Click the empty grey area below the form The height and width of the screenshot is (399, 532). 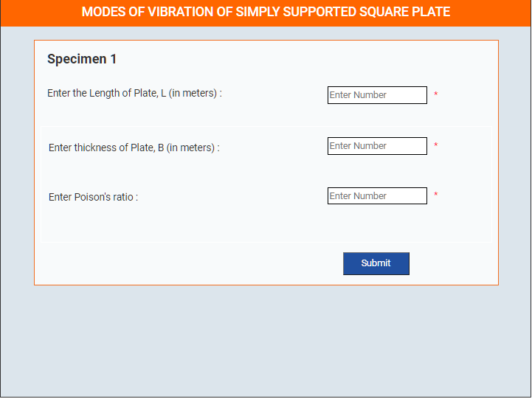[266, 341]
